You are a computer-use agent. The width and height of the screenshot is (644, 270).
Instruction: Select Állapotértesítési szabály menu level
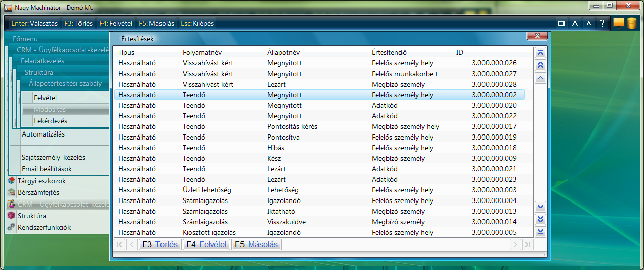65,83
